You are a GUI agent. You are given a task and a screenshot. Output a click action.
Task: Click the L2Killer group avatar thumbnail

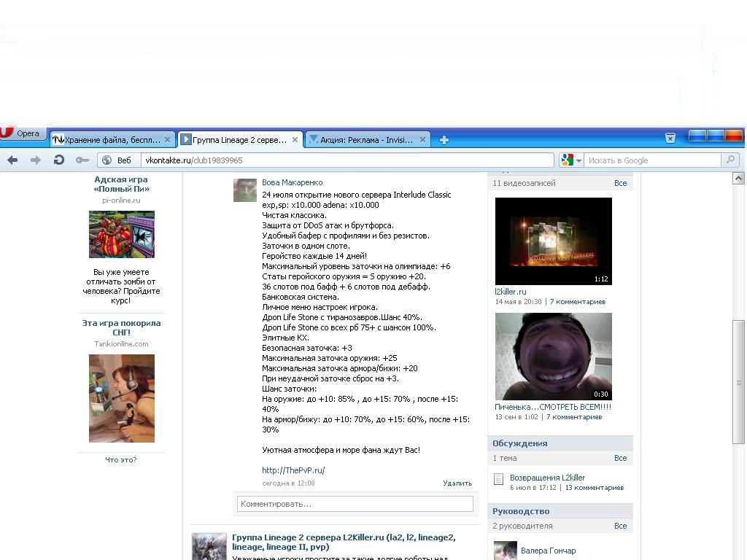click(x=209, y=546)
